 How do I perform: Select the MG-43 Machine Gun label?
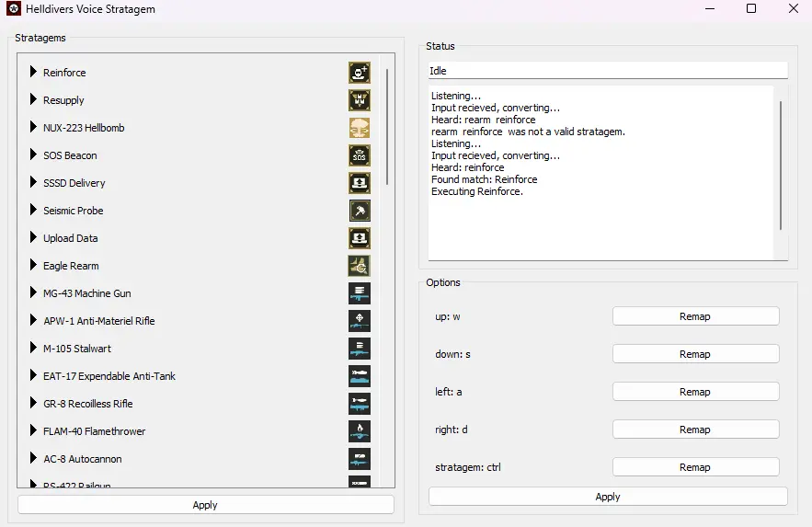[x=87, y=293]
